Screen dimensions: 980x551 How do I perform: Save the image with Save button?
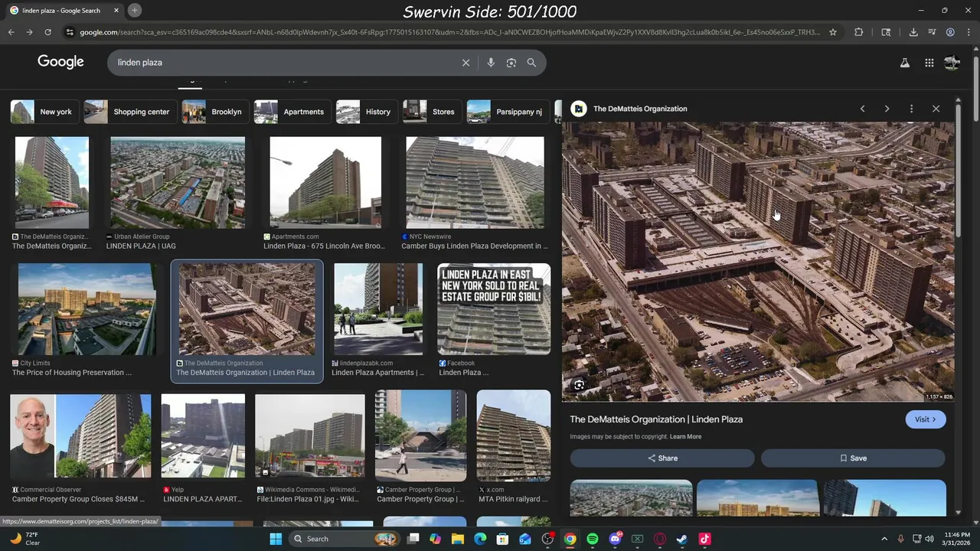coord(853,458)
